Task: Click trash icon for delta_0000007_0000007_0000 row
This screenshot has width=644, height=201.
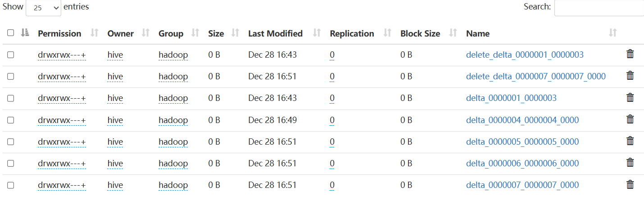Action: click(x=630, y=185)
